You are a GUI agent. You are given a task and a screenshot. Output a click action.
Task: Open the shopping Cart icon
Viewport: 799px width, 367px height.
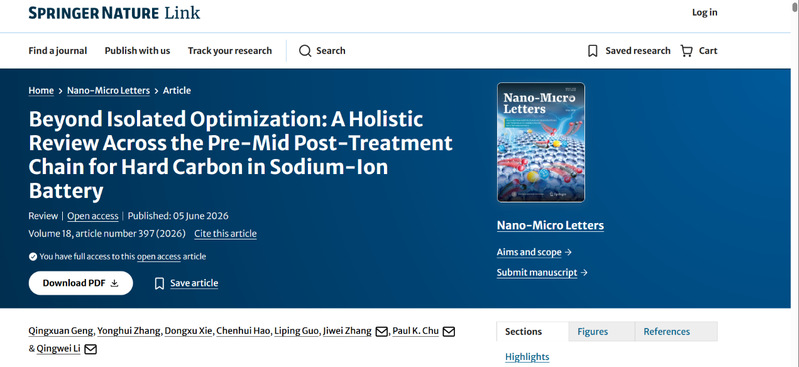click(686, 51)
